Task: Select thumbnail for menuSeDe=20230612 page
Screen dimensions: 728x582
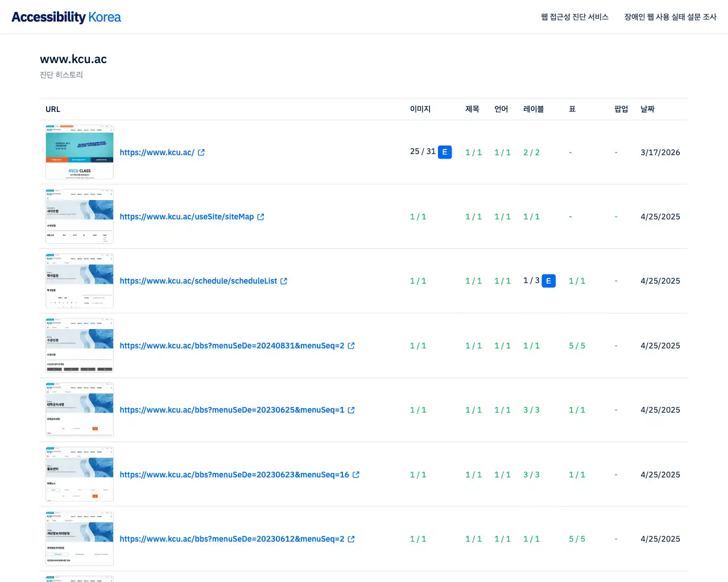Action: click(80, 539)
